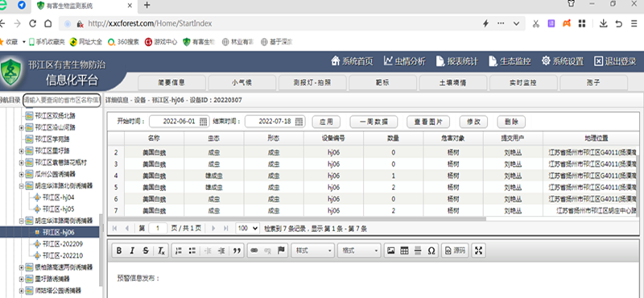Open 系统首页 in the top menu
Screen dimensions: 644x298
click(x=352, y=61)
